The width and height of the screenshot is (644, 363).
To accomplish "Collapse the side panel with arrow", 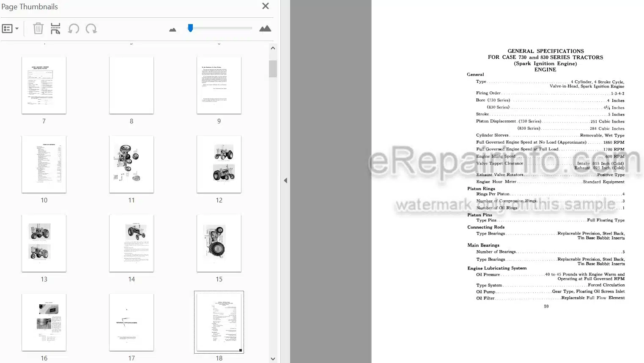I will click(x=285, y=180).
